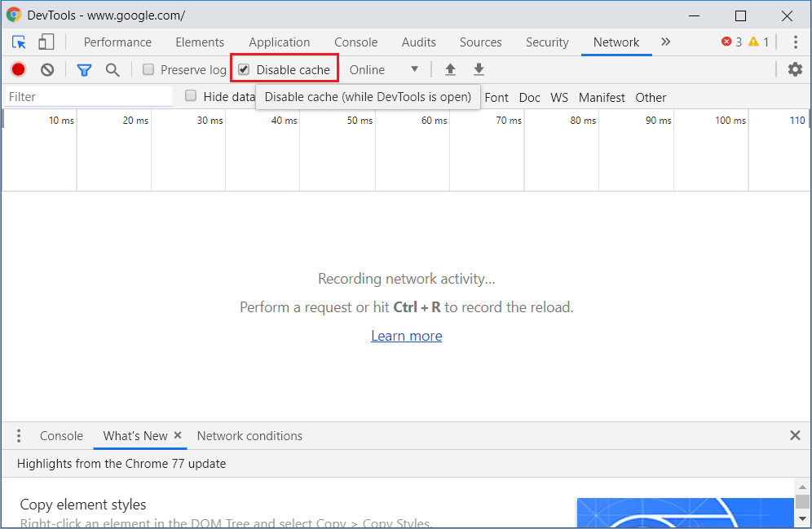The image size is (812, 529).
Task: Maximize the DevTools window
Action: point(740,15)
